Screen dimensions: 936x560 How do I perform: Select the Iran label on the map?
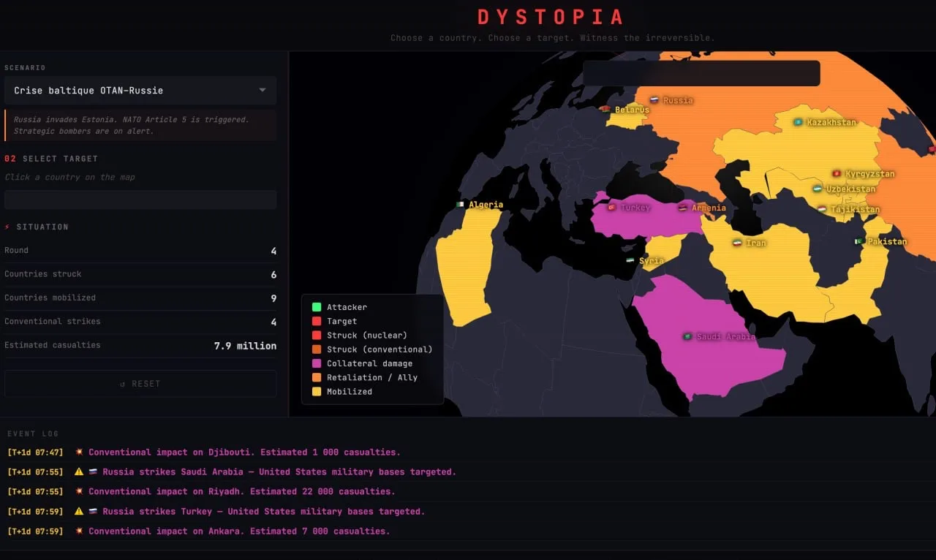(756, 243)
